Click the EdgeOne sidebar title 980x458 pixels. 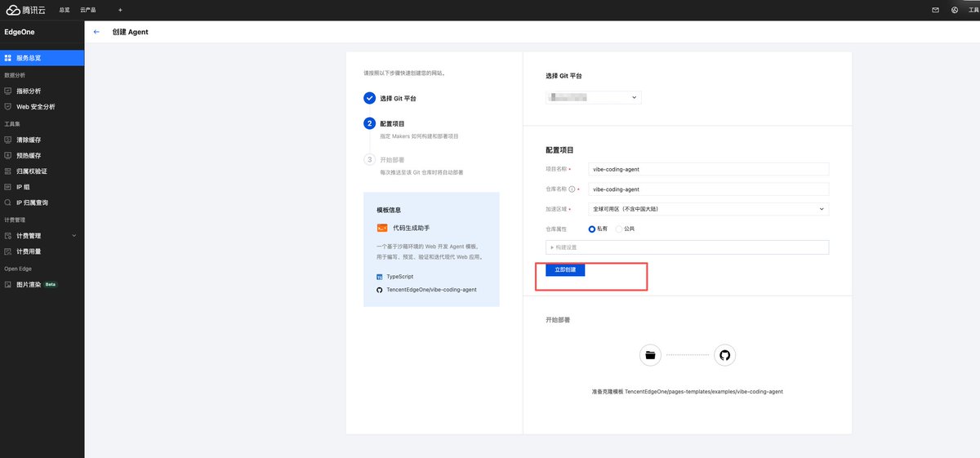(20, 32)
